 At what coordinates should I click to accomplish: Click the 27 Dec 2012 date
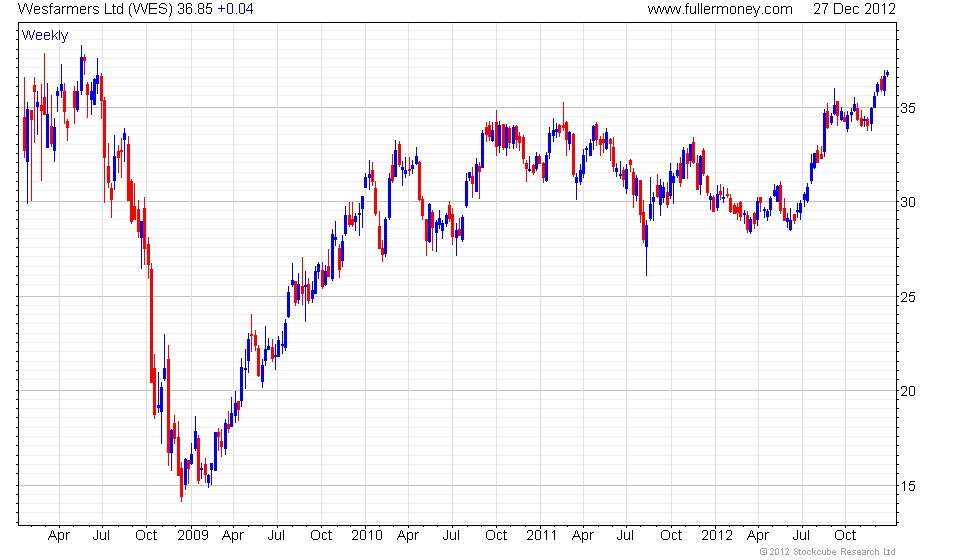[854, 9]
